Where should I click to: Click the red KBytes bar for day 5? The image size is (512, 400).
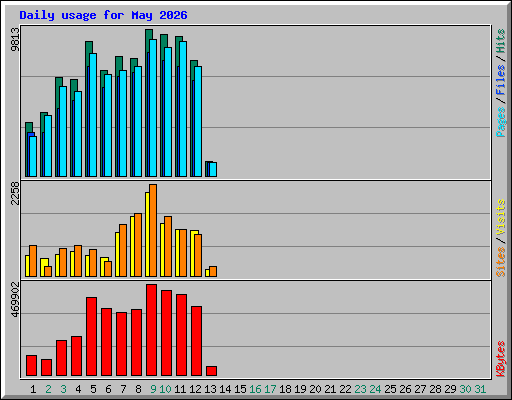(x=91, y=337)
